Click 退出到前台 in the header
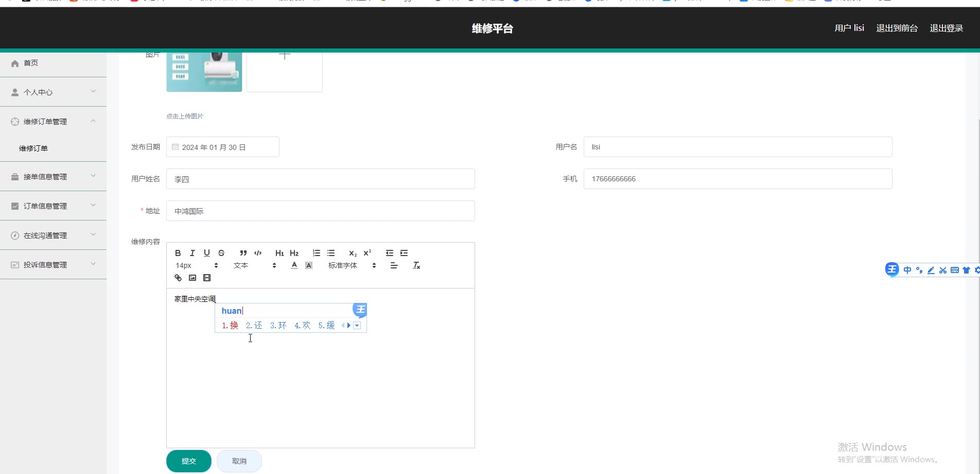 pos(897,28)
